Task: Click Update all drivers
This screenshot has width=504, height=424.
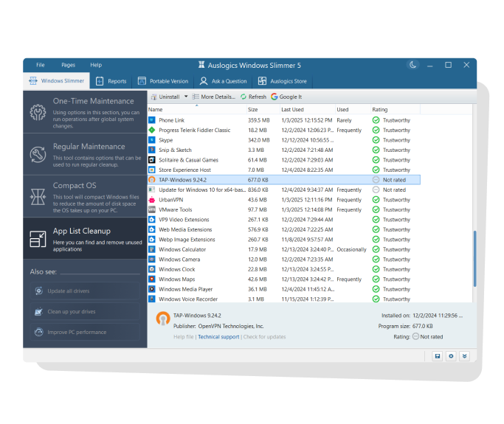Action: pyautogui.click(x=85, y=291)
